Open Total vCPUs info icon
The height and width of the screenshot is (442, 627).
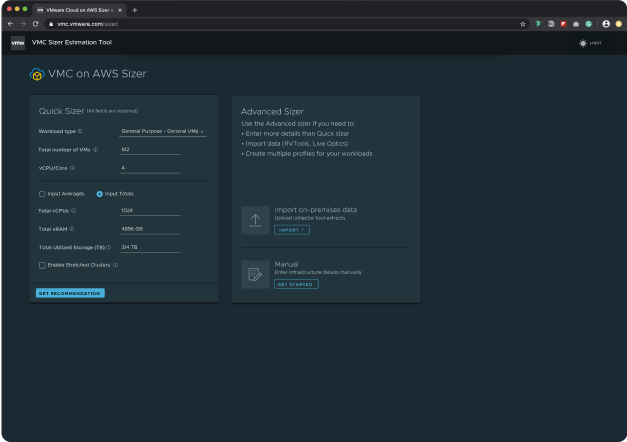[x=74, y=210]
